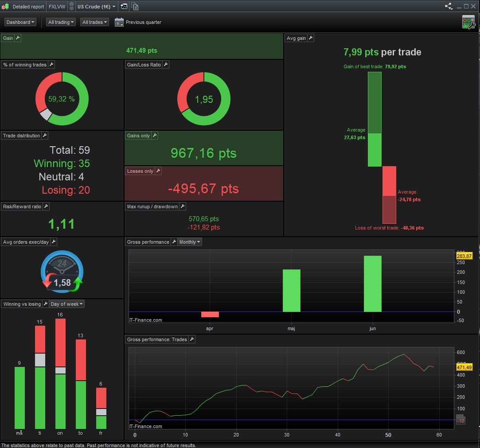Open the Day of week dropdown
480x448 pixels.
(x=67, y=304)
